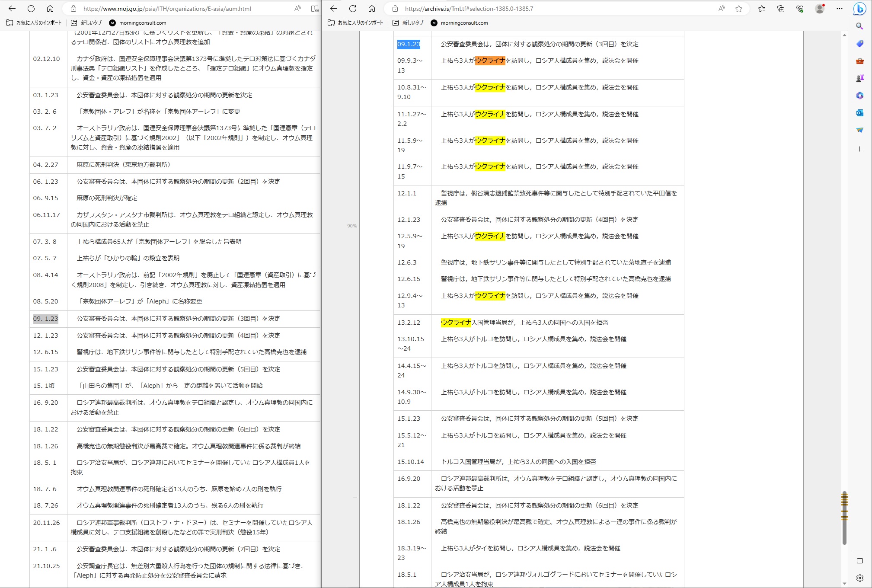This screenshot has width=872, height=588.
Task: Click the moj.go.jp address bar URL
Action: [167, 9]
